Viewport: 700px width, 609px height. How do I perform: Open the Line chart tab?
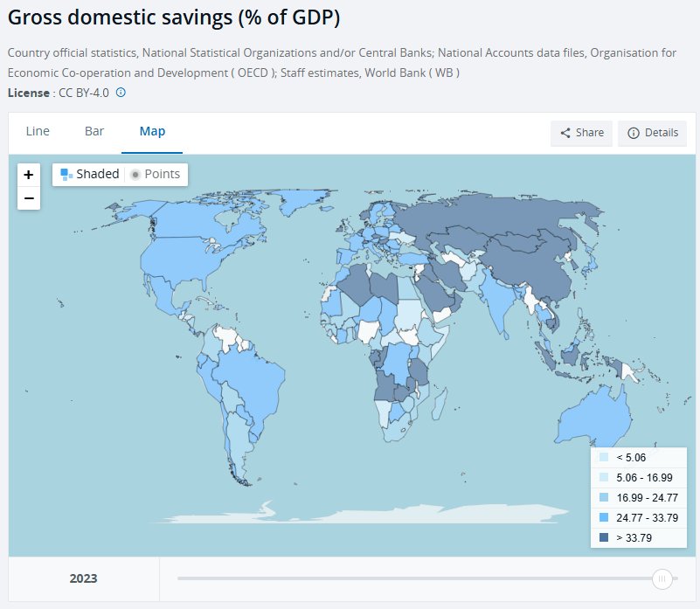click(38, 131)
